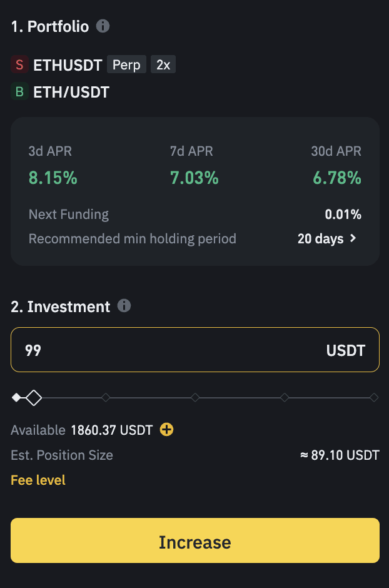Click the slider start point at 0%
The height and width of the screenshot is (588, 389).
click(16, 397)
